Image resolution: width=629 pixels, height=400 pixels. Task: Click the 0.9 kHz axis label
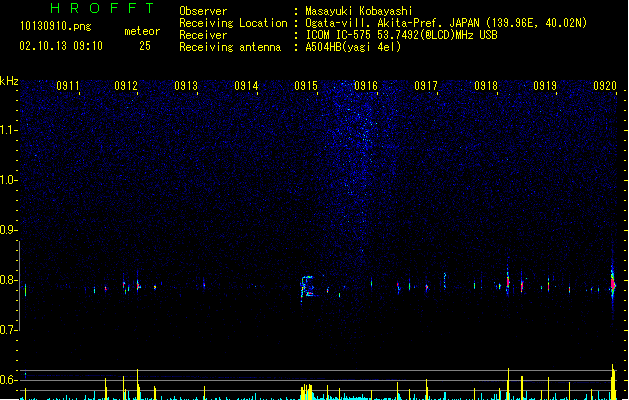point(8,230)
